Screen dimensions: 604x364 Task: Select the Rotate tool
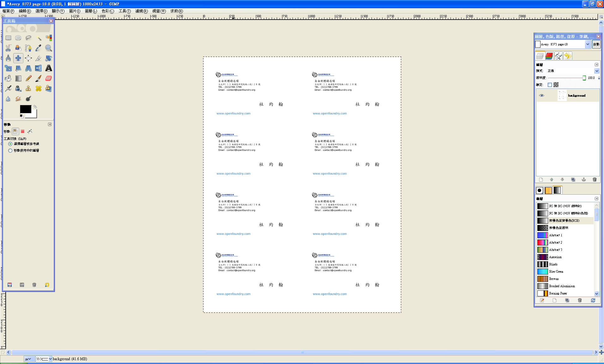[49, 58]
